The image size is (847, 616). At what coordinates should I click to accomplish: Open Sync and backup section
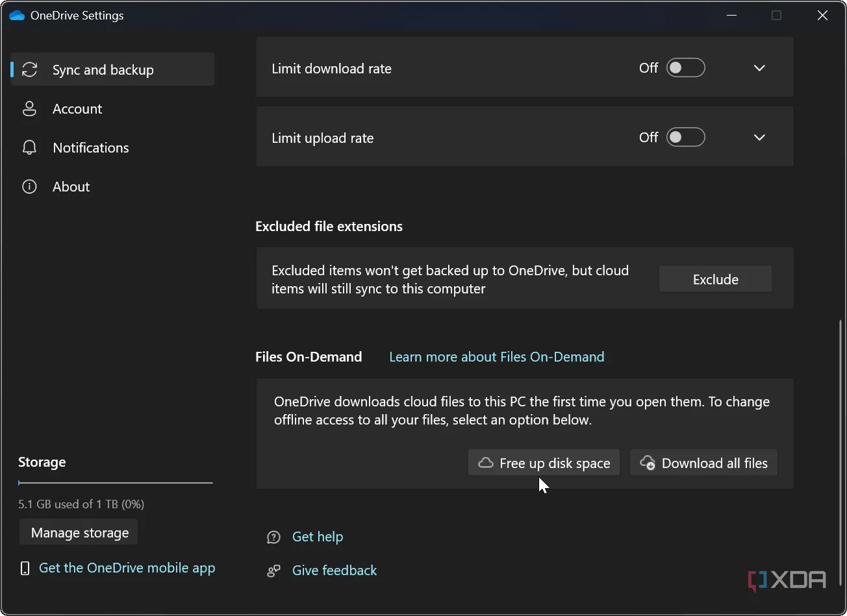[x=112, y=69]
